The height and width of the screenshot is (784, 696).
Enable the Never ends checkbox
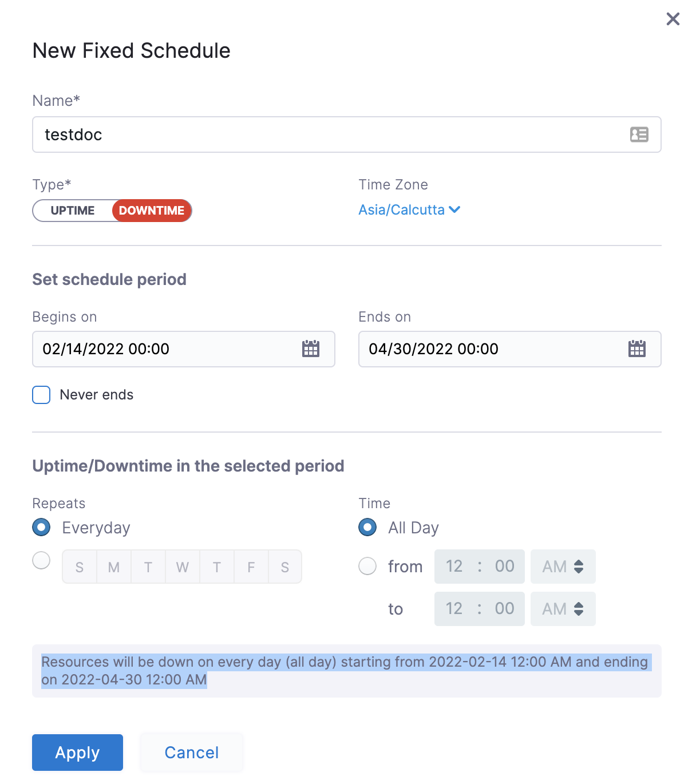click(x=41, y=395)
